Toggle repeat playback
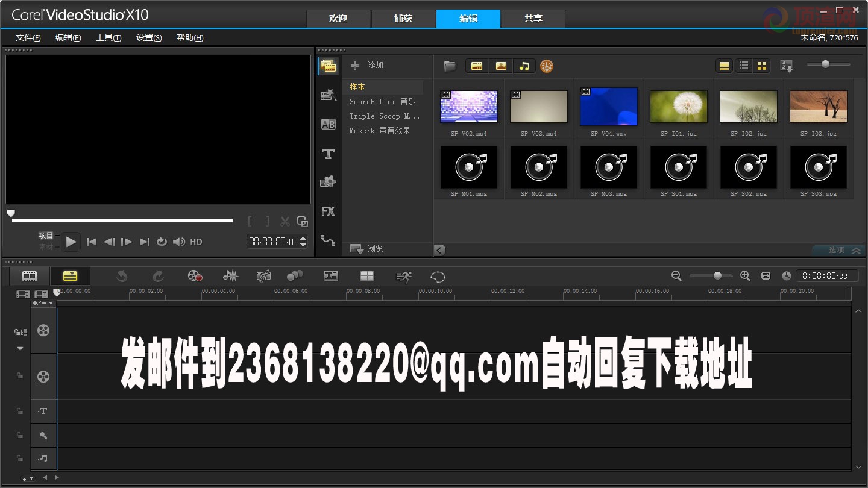Screen dimensions: 868x488 coord(162,242)
